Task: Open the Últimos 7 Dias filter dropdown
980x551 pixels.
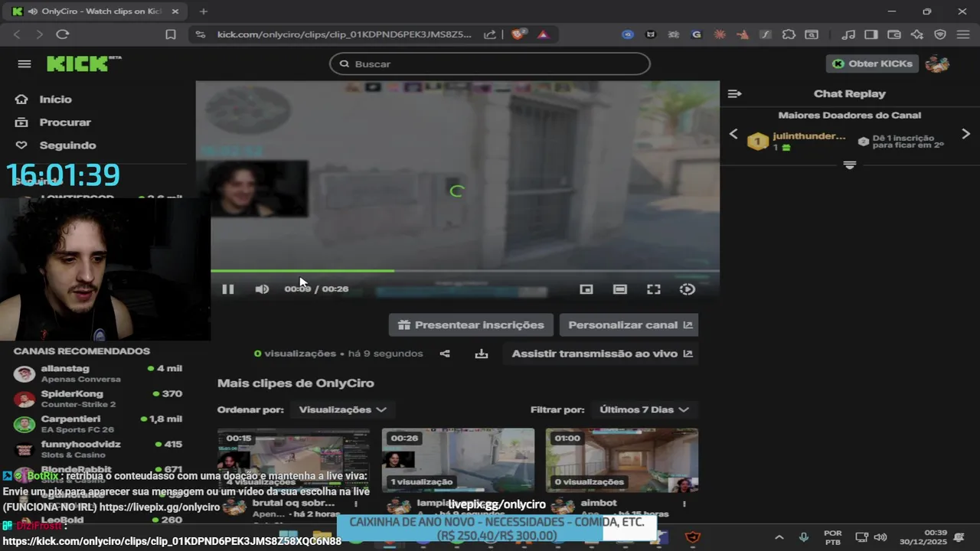Action: click(645, 410)
